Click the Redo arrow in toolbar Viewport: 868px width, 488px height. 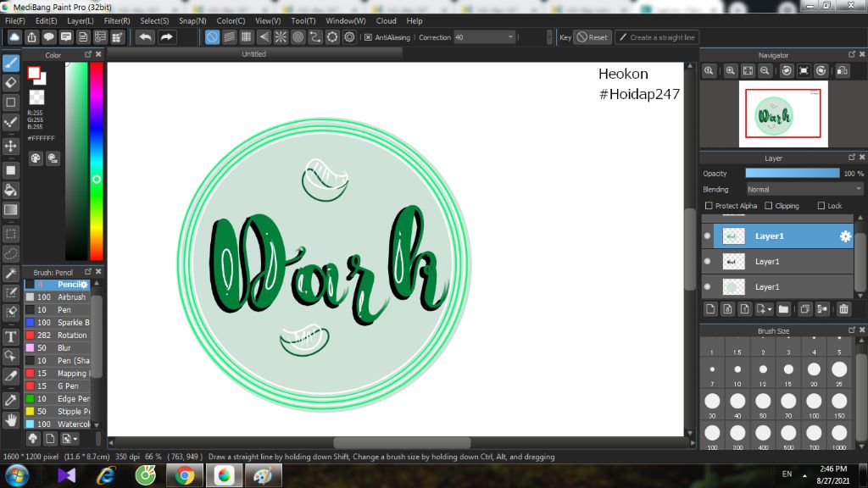166,37
